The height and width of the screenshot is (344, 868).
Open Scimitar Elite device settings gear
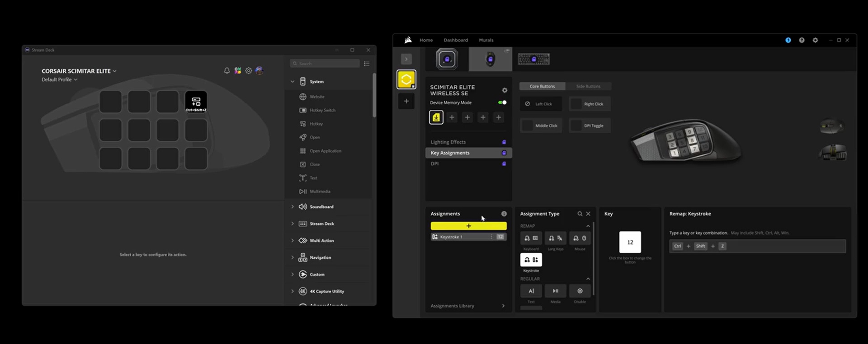505,90
